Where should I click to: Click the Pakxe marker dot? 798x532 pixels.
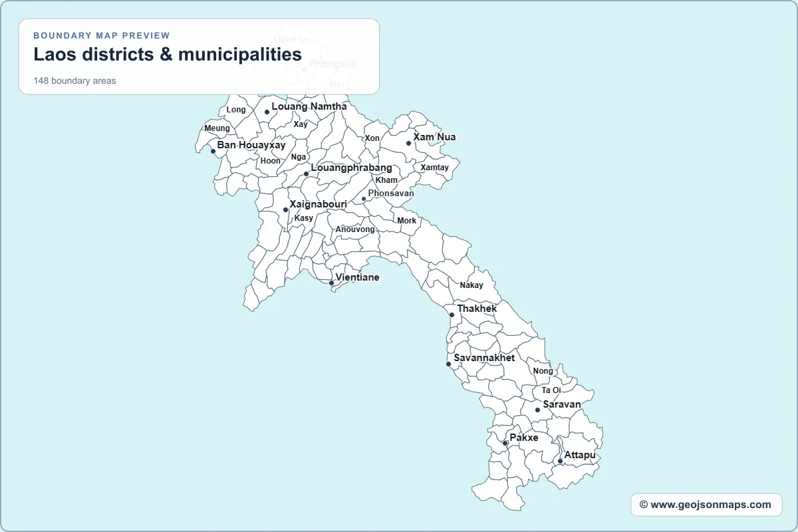505,444
